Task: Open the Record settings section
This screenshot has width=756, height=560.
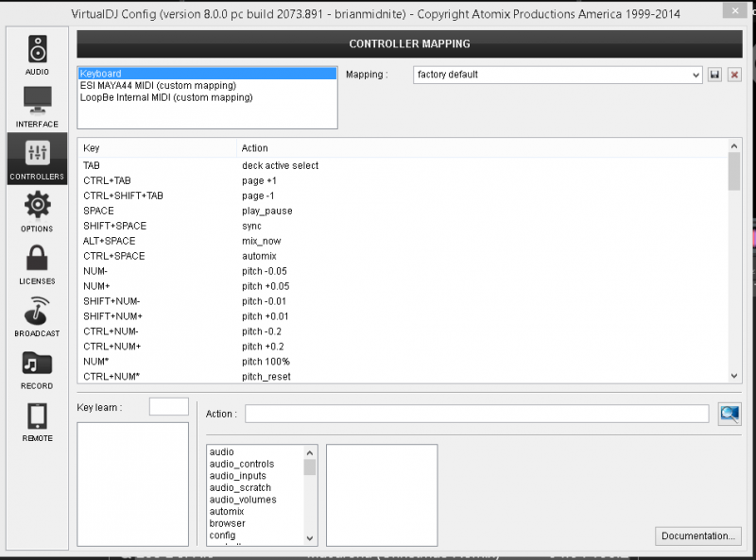Action: click(37, 369)
